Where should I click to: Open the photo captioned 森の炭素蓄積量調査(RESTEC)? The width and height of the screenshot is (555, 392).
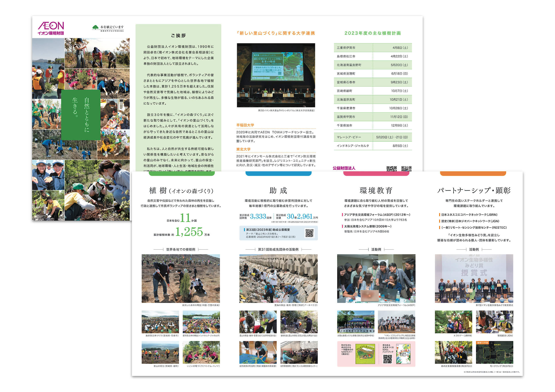(x=454, y=352)
